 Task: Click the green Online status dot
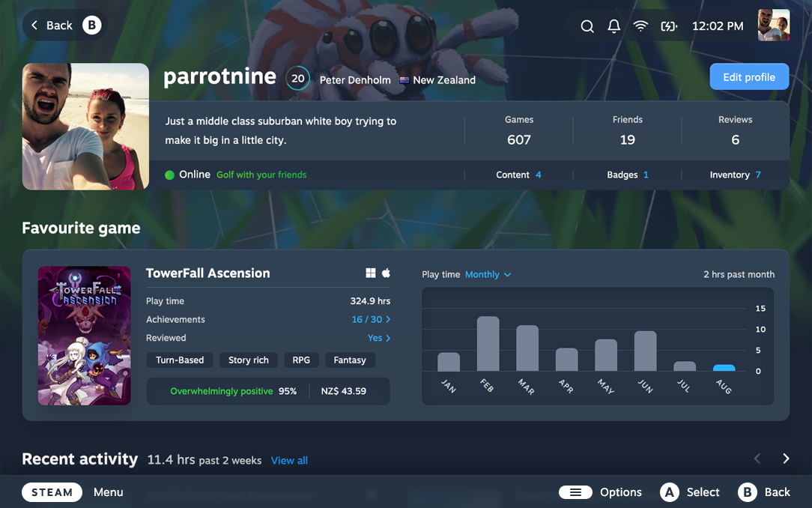[x=169, y=175]
